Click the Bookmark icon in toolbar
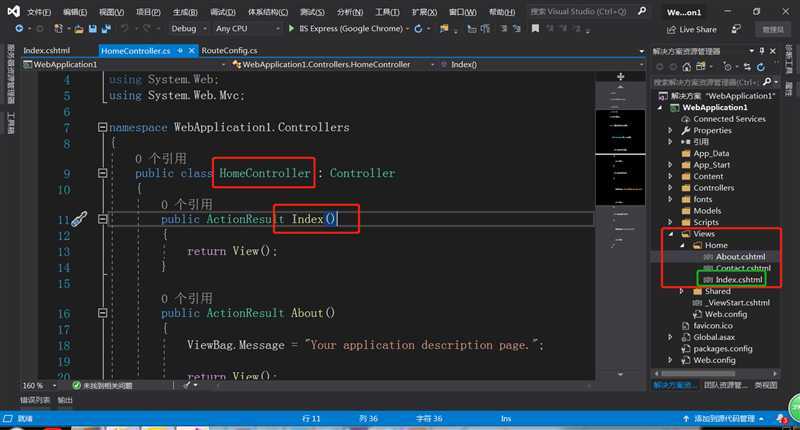This screenshot has height=430, width=800. pyautogui.click(x=535, y=29)
